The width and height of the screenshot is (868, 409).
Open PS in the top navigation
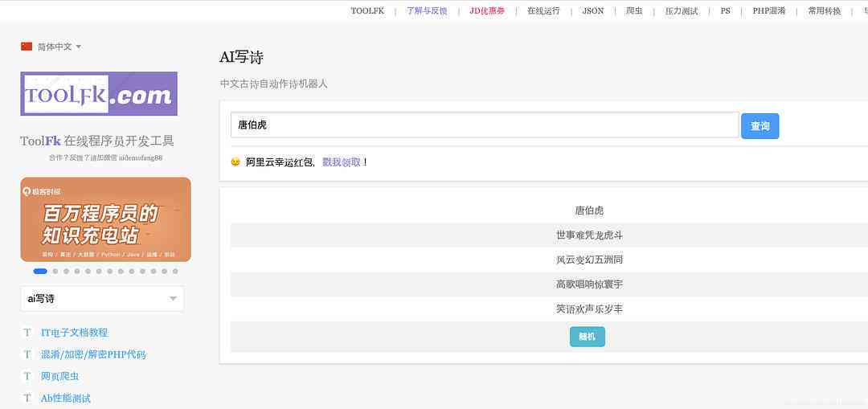click(725, 10)
